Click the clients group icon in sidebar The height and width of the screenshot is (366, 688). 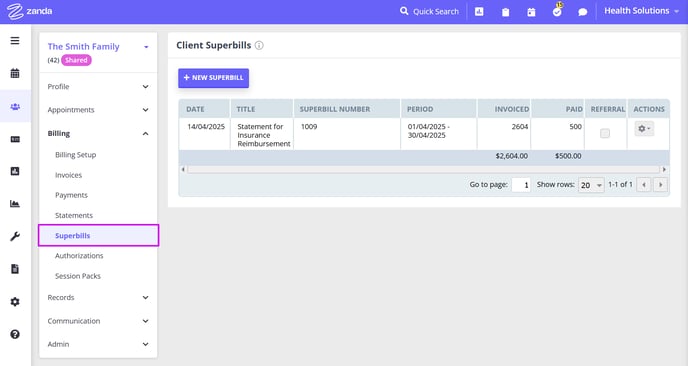(15, 106)
